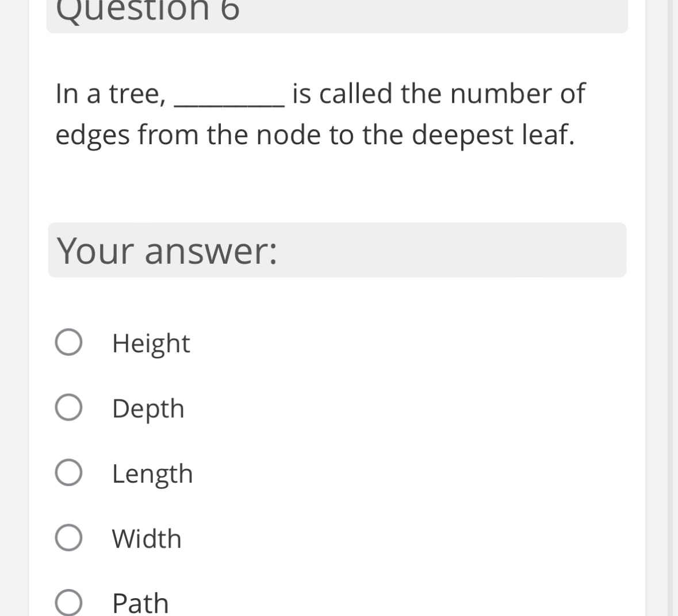
Task: Click the Width option row
Action: coord(230,538)
